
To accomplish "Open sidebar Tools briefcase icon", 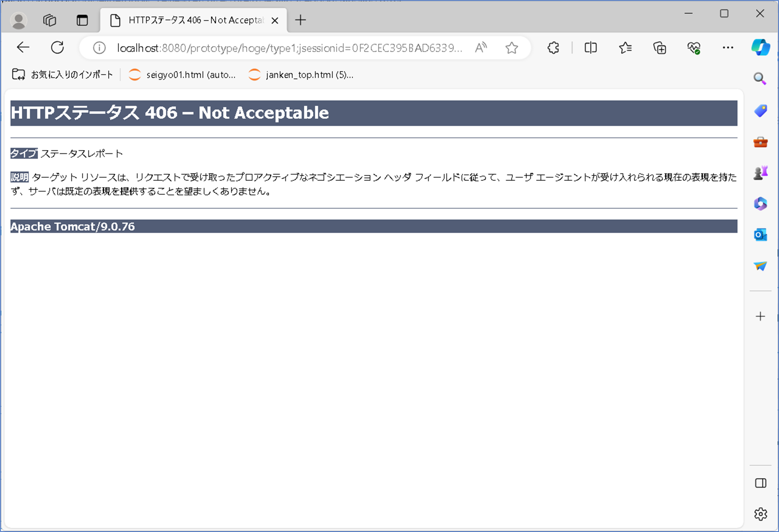I will [760, 142].
